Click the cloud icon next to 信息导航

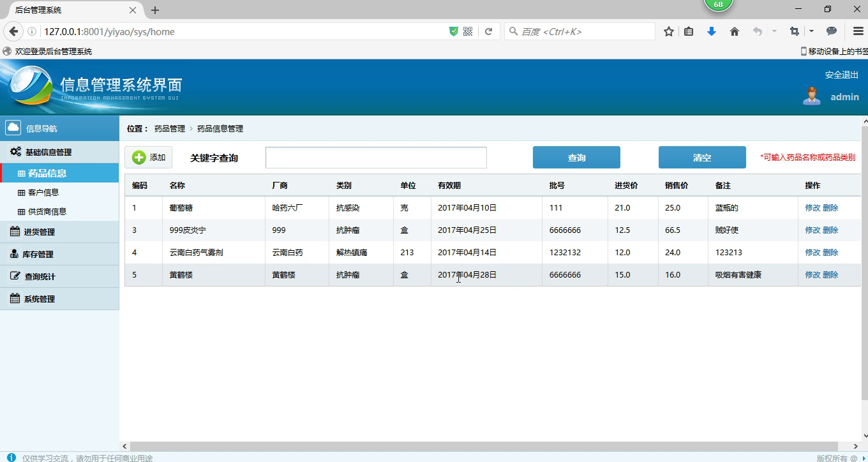coord(13,128)
